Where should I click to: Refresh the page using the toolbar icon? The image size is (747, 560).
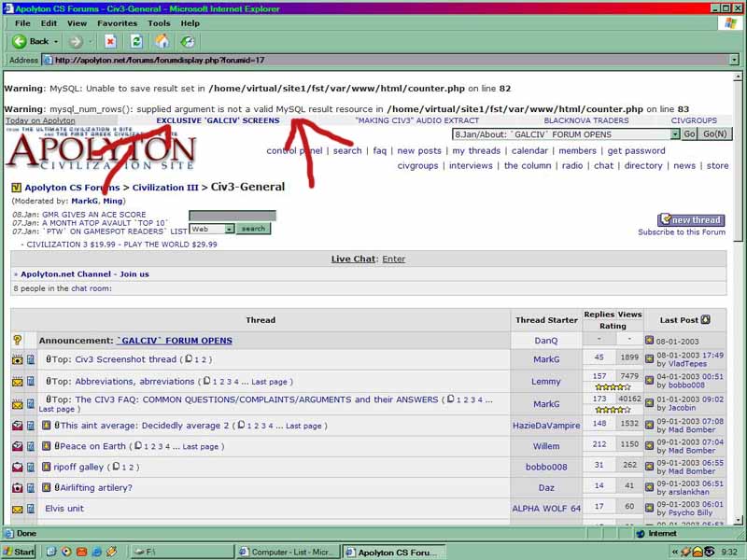click(x=136, y=41)
